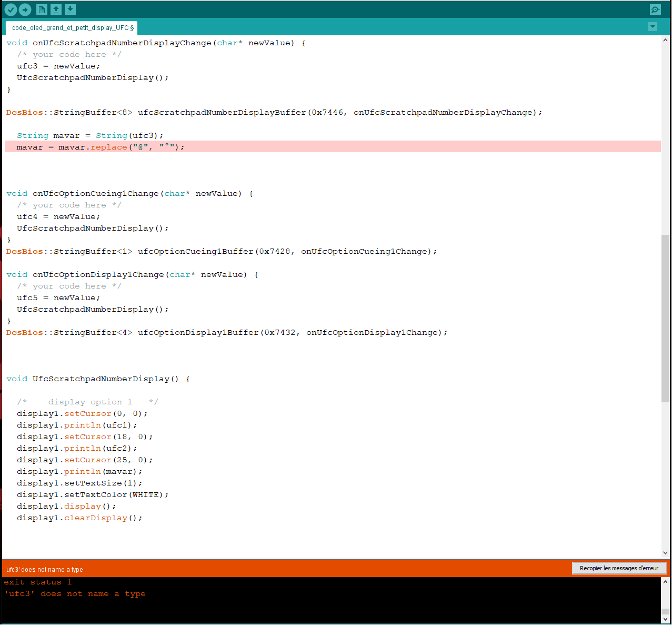Create a new sketch with New icon
This screenshot has width=672, height=625.
(x=42, y=9)
